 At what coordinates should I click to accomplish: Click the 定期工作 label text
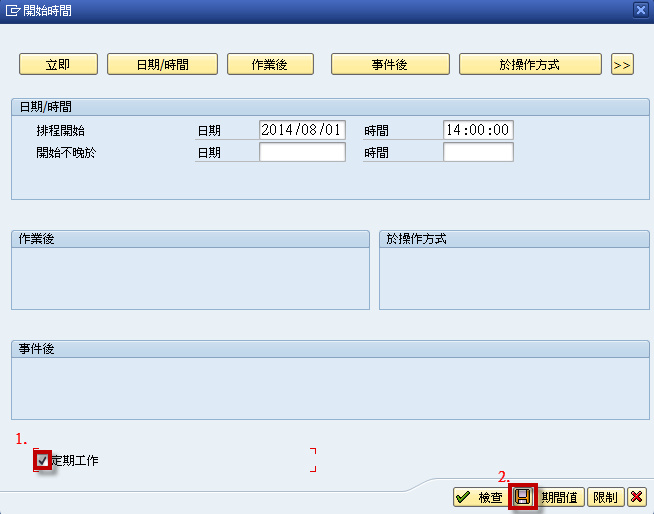pyautogui.click(x=75, y=461)
